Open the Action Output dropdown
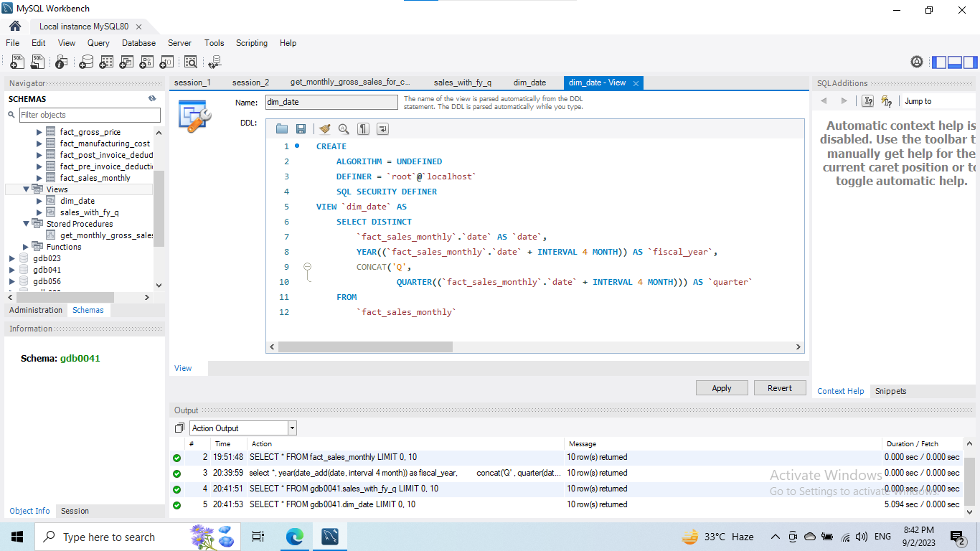 click(292, 428)
